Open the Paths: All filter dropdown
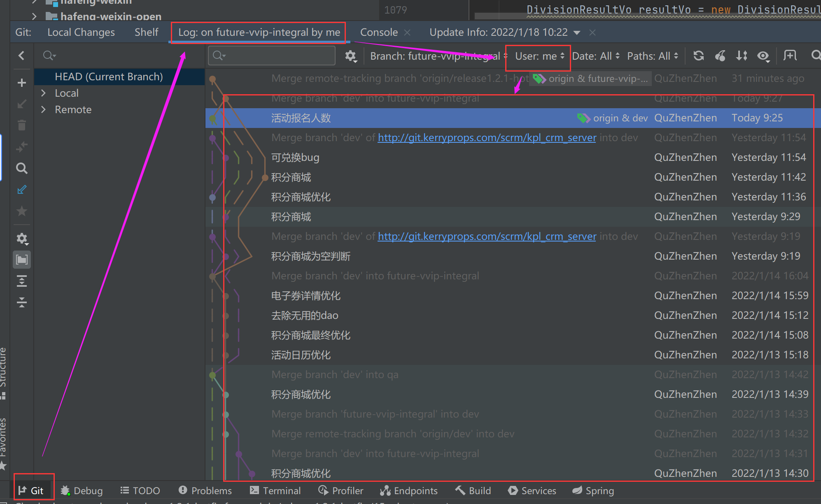Screen dimensions: 821x504 (x=653, y=56)
